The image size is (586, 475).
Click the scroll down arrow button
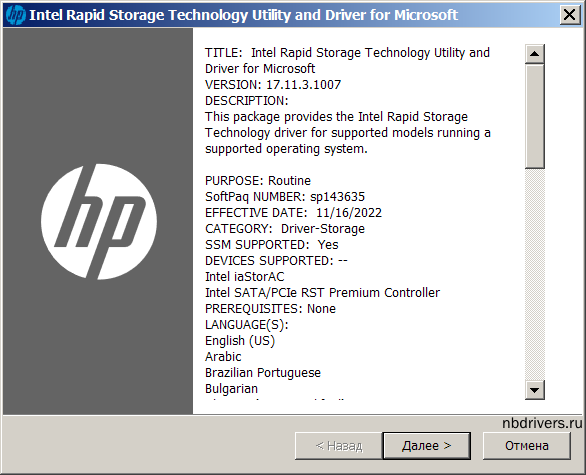click(x=534, y=390)
